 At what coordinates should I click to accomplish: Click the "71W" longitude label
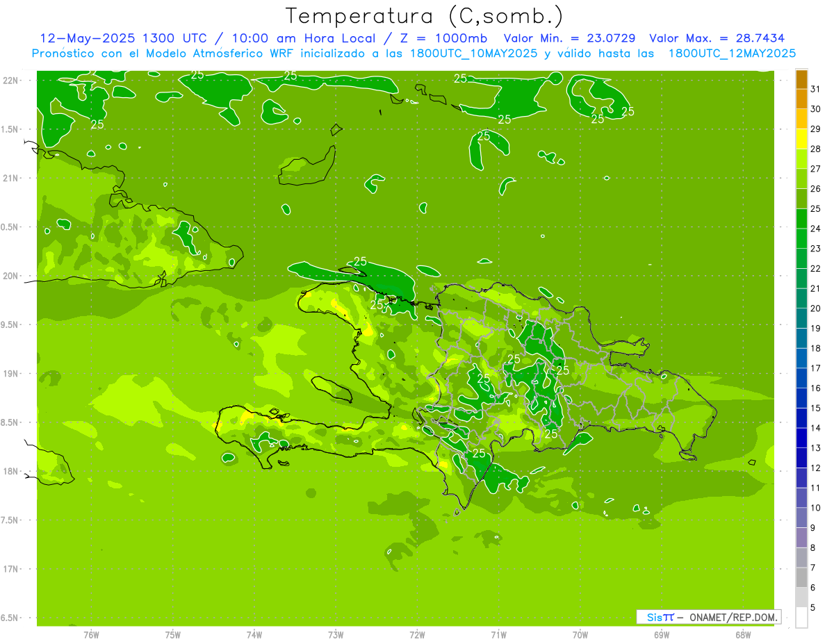[x=498, y=635]
